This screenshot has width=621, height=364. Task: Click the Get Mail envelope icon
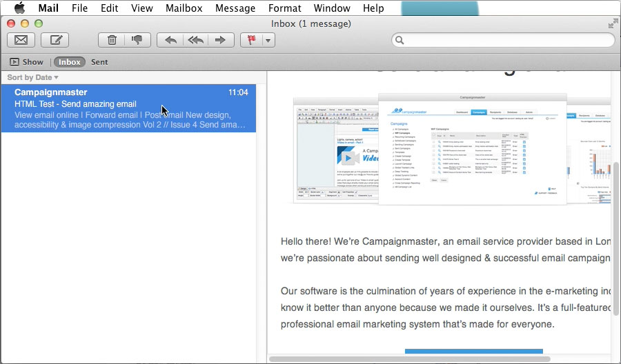point(21,40)
